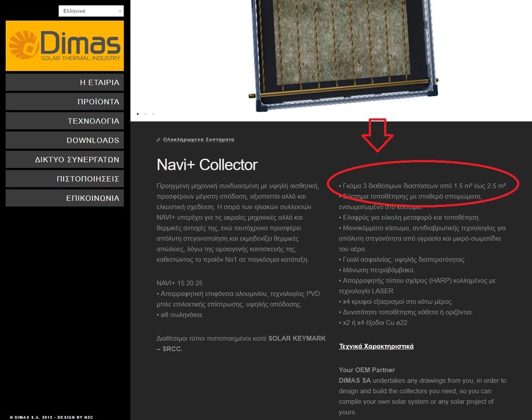The width and height of the screenshot is (532, 420).
Task: Select the third slideshow dot
Action: [153, 114]
